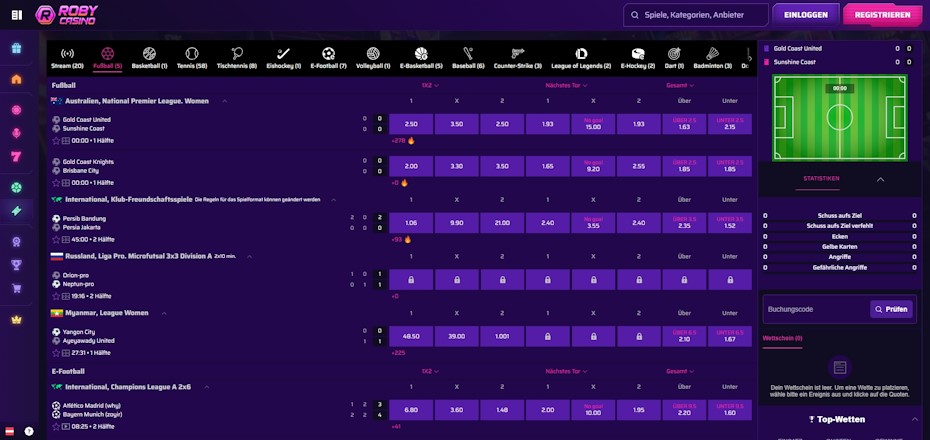The width and height of the screenshot is (930, 440).
Task: Change language via the Austrian flag icon
Action: [9, 431]
